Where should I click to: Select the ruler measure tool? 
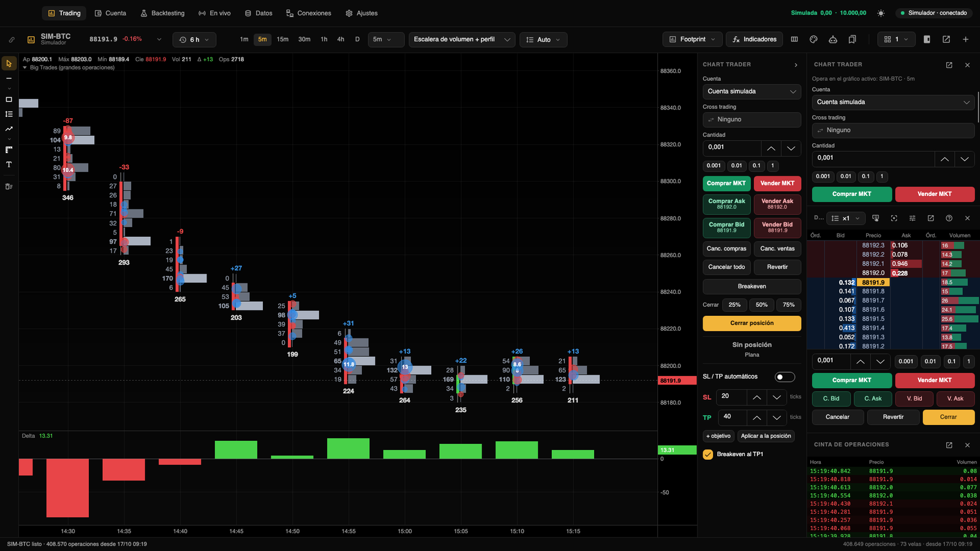(x=9, y=149)
